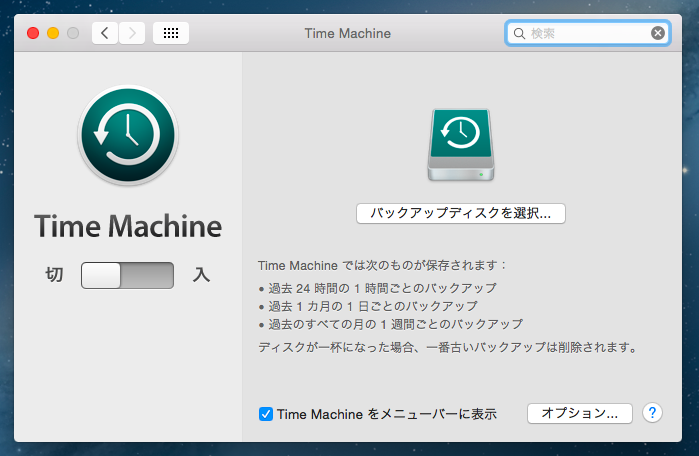The image size is (699, 456).
Task: Click the text 過去 24 時間の 1 時間ごとのバックアップ
Action: pyautogui.click(x=382, y=288)
